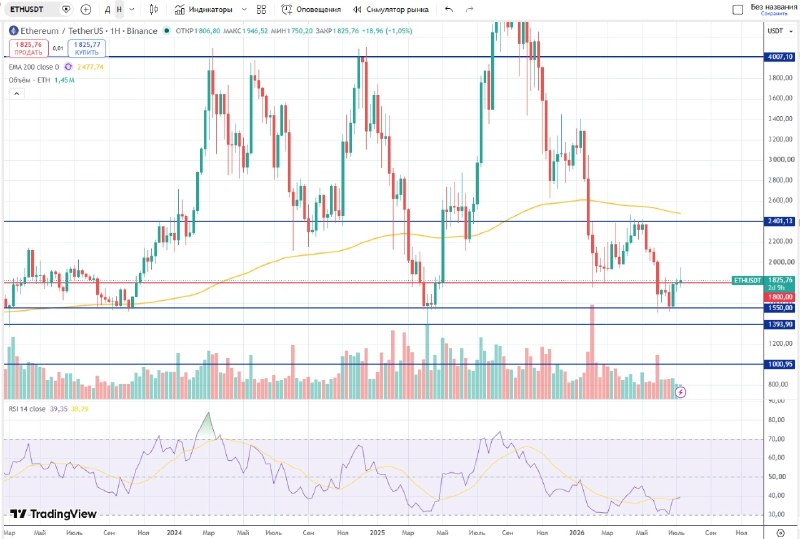Viewport: 800px width, 539px height.
Task: Click the purple icon beside EMA 200
Action: pyautogui.click(x=68, y=67)
